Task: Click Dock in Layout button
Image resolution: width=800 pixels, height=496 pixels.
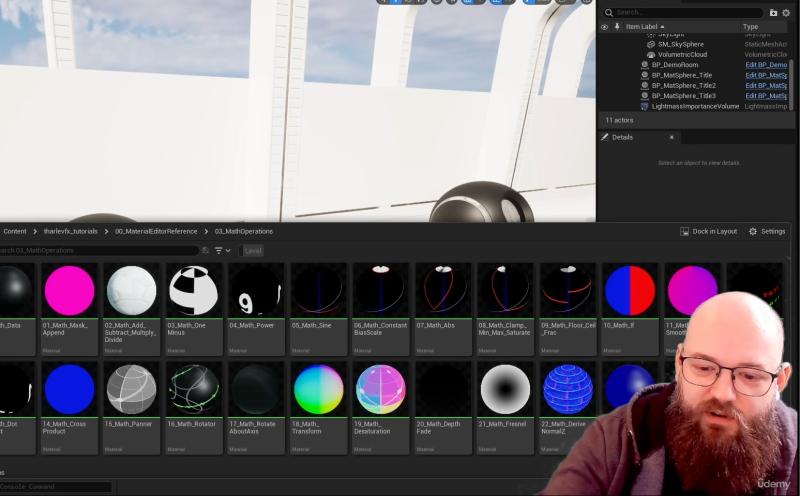Action: click(708, 231)
